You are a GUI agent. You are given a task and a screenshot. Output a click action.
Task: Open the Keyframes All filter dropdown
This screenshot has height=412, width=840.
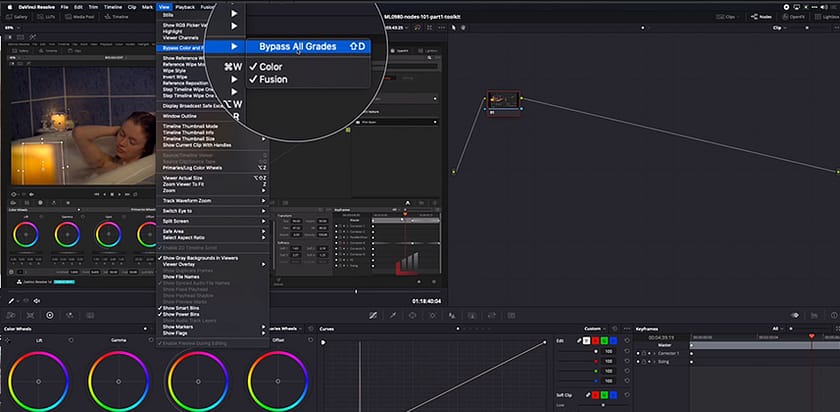tap(777, 329)
